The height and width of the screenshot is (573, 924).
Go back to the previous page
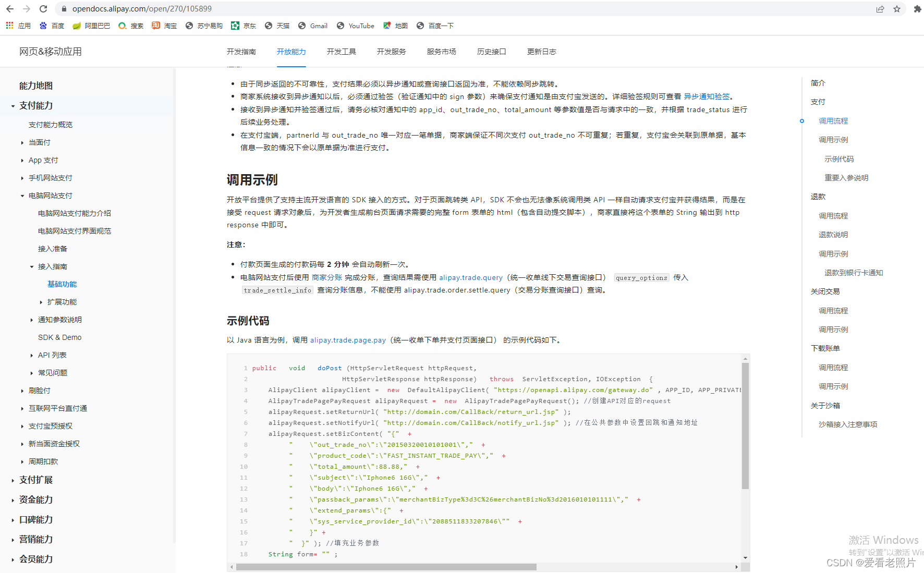10,9
